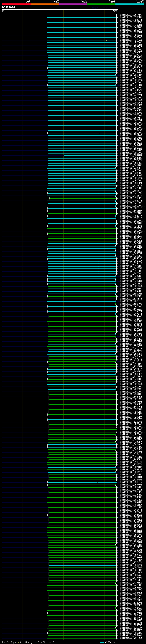
Task: Click the UniRef100_B3MS83 hit label
Action: 131,173
